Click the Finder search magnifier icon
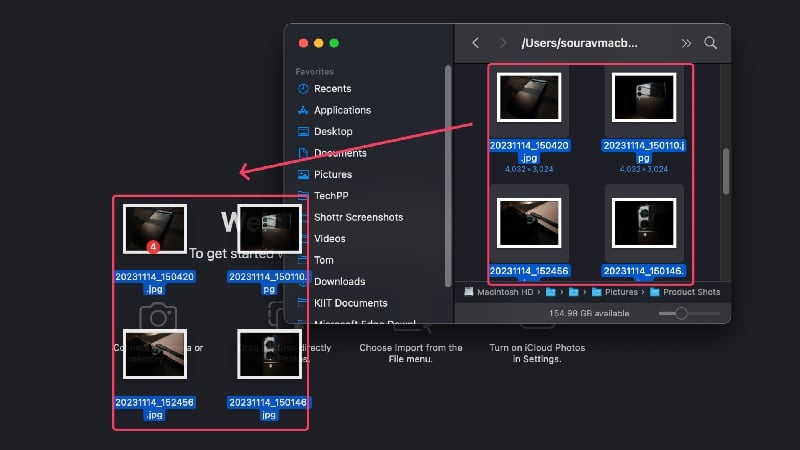 (711, 43)
